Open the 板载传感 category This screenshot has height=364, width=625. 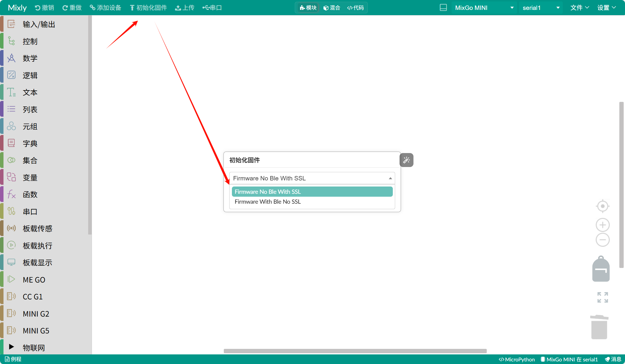tap(37, 228)
